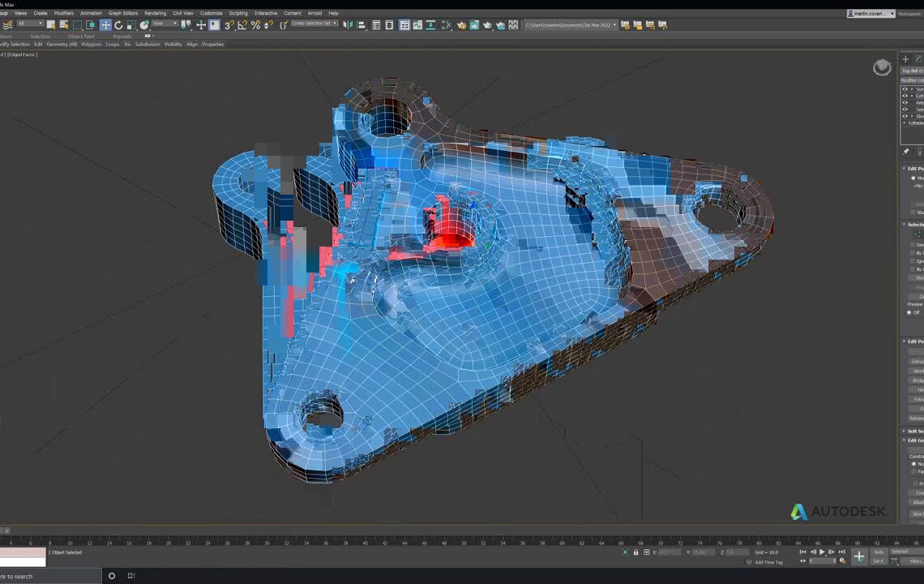The width and height of the screenshot is (924, 584).
Task: Click the X coordinate input field
Action: point(670,552)
